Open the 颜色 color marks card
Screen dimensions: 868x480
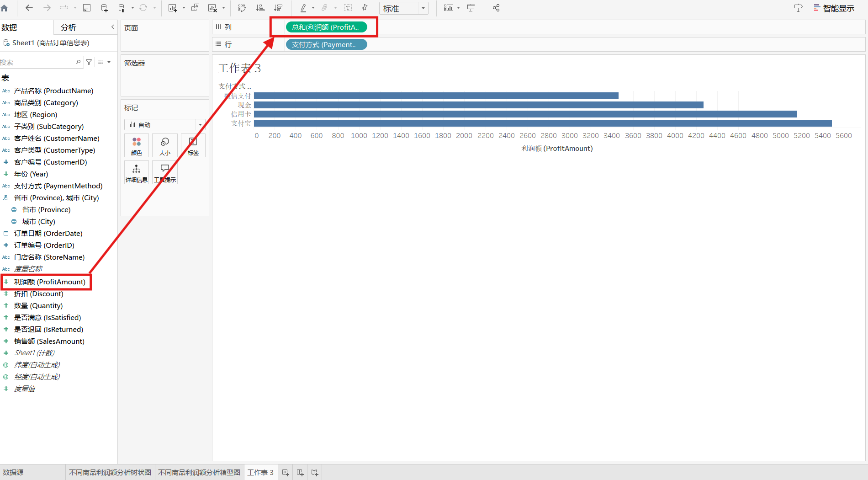136,146
